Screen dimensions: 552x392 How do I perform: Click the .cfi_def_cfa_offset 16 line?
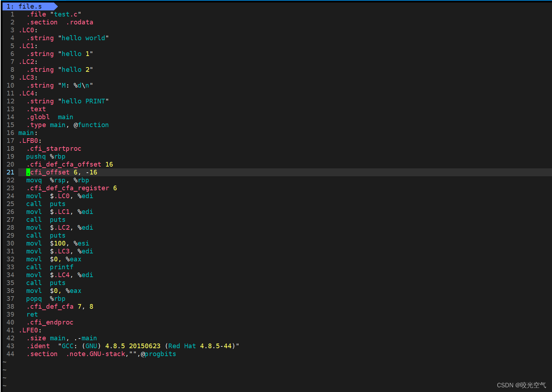(70, 164)
